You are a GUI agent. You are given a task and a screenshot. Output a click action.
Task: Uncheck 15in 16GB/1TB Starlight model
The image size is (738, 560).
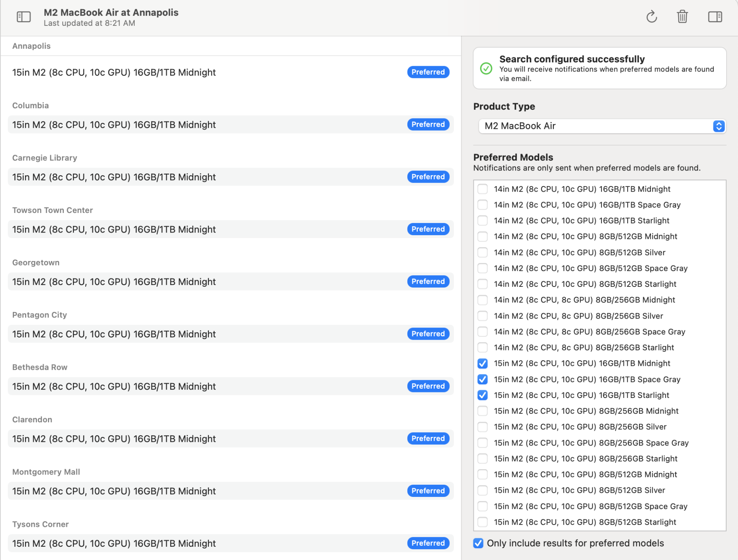(x=482, y=395)
